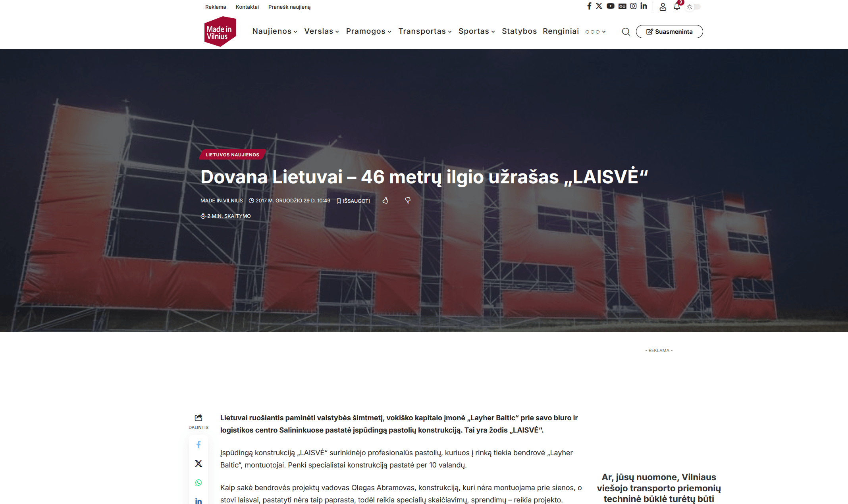Expand the Naujienos dropdown menu
This screenshot has height=504, width=848.
(275, 31)
